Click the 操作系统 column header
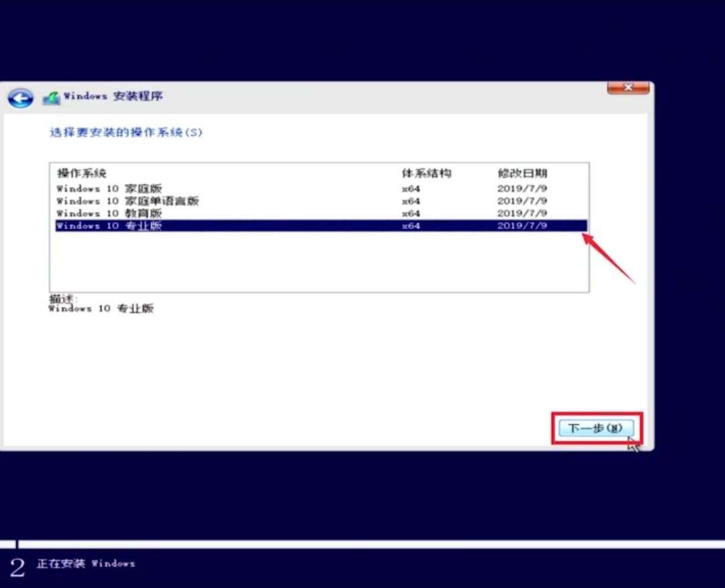The image size is (725, 588). pos(82,173)
